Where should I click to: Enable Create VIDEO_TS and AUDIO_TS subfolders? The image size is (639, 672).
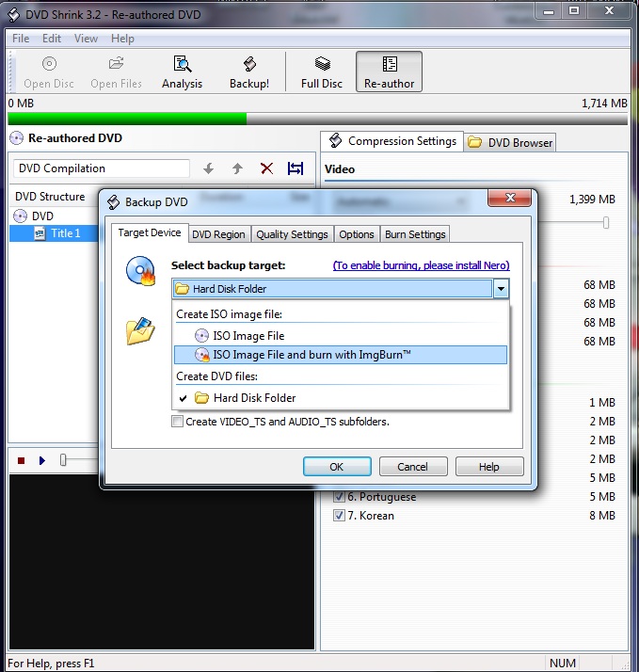coord(177,422)
